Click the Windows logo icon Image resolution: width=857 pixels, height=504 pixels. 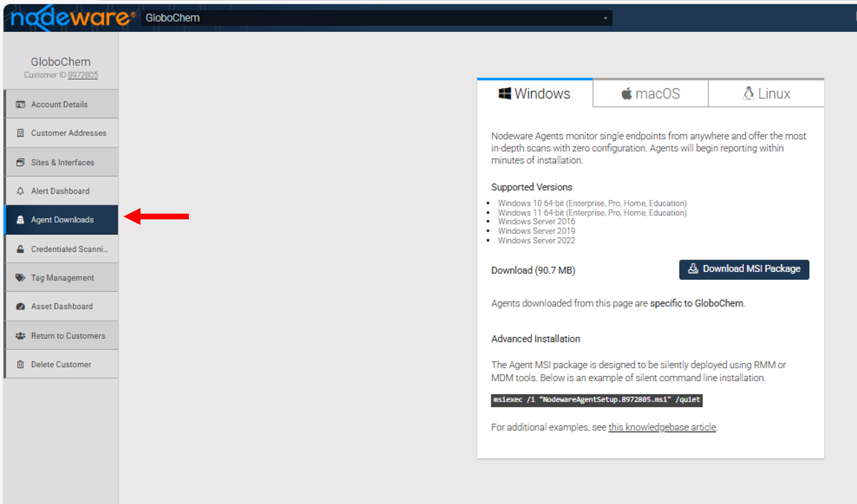[505, 93]
